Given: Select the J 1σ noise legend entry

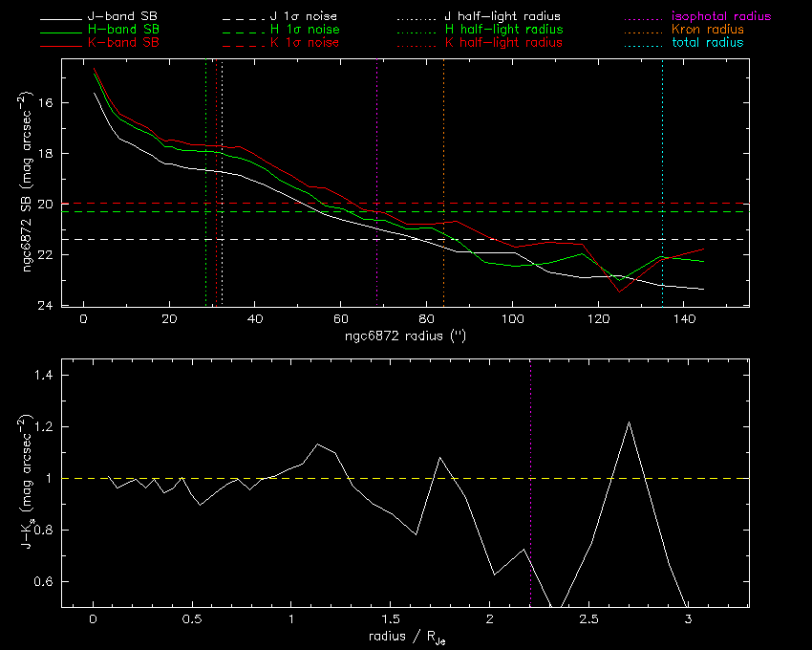Looking at the screenshot, I should 303,17.
